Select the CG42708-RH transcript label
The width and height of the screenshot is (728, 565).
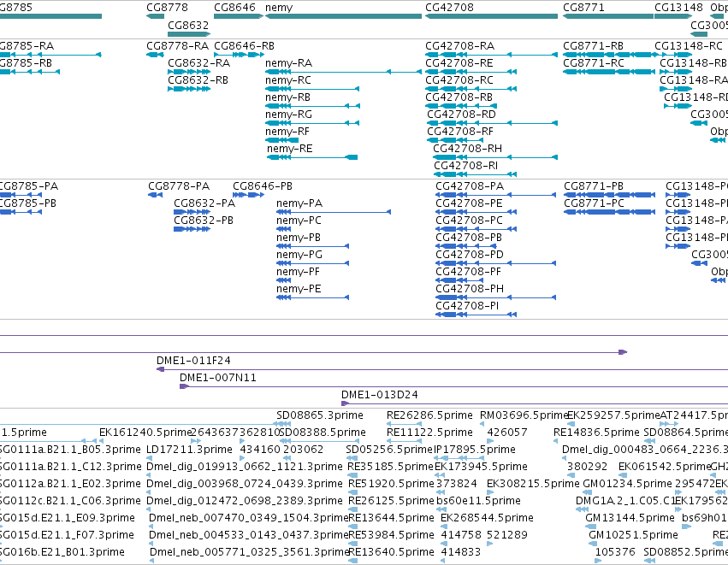(468, 149)
